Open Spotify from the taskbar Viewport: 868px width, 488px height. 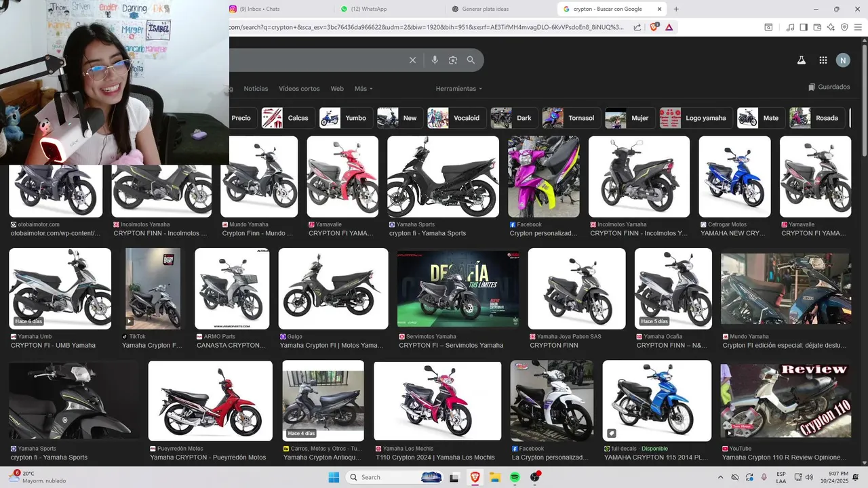[x=515, y=477]
